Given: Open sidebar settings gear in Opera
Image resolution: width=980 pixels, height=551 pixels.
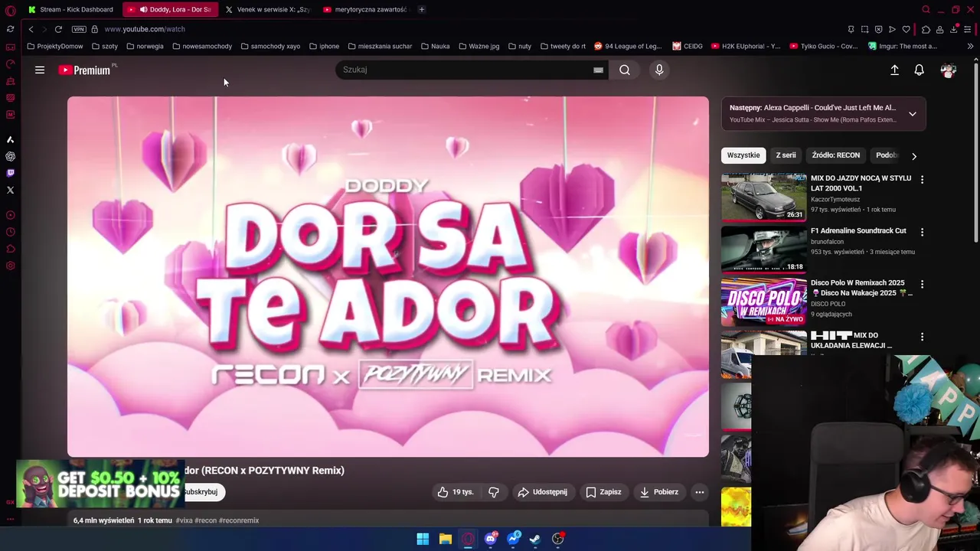Looking at the screenshot, I should (10, 266).
